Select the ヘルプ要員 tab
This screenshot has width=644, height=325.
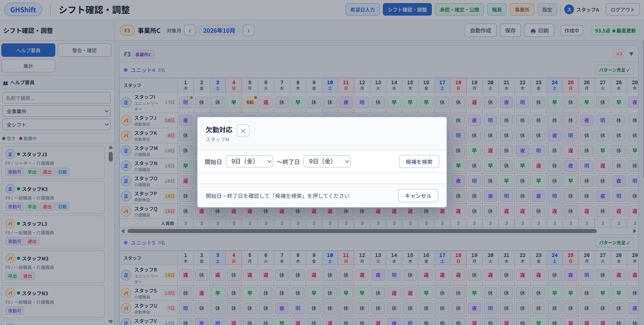(28, 50)
